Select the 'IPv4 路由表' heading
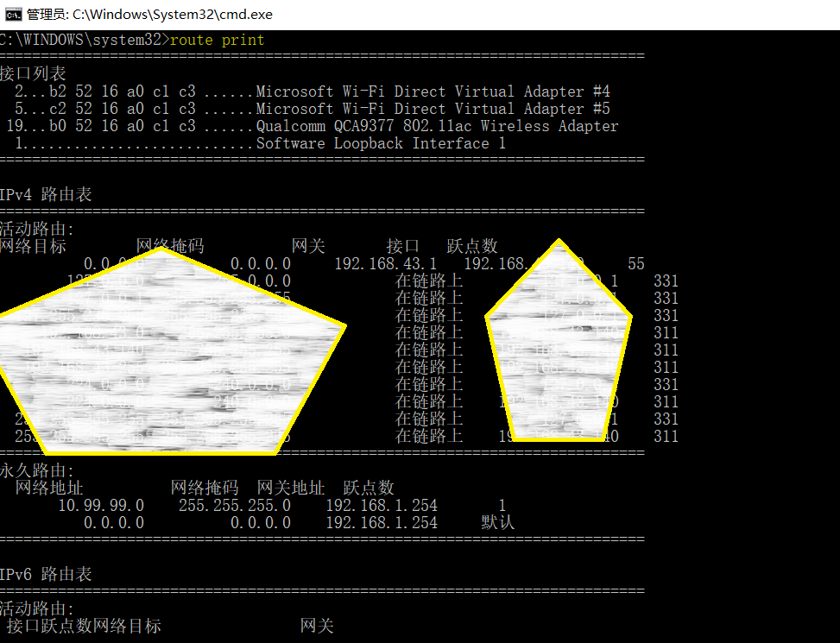This screenshot has height=643, width=840. click(46, 194)
